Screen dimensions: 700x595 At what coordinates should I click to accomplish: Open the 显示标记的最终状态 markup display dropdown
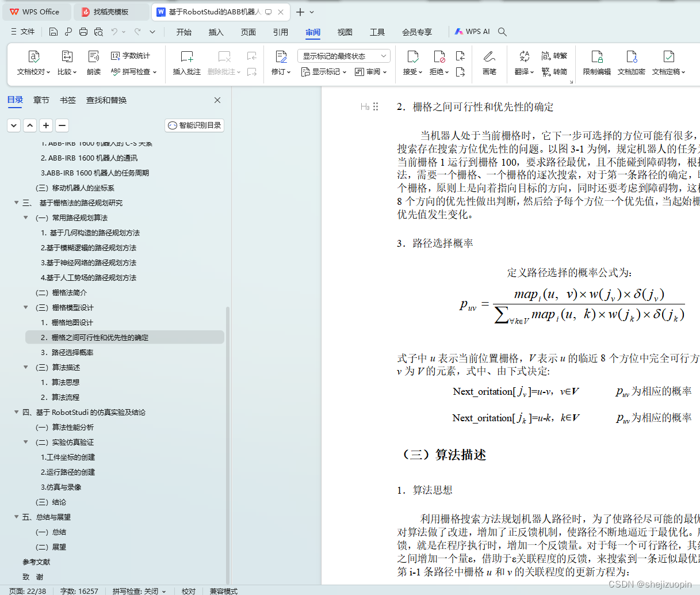(x=343, y=56)
